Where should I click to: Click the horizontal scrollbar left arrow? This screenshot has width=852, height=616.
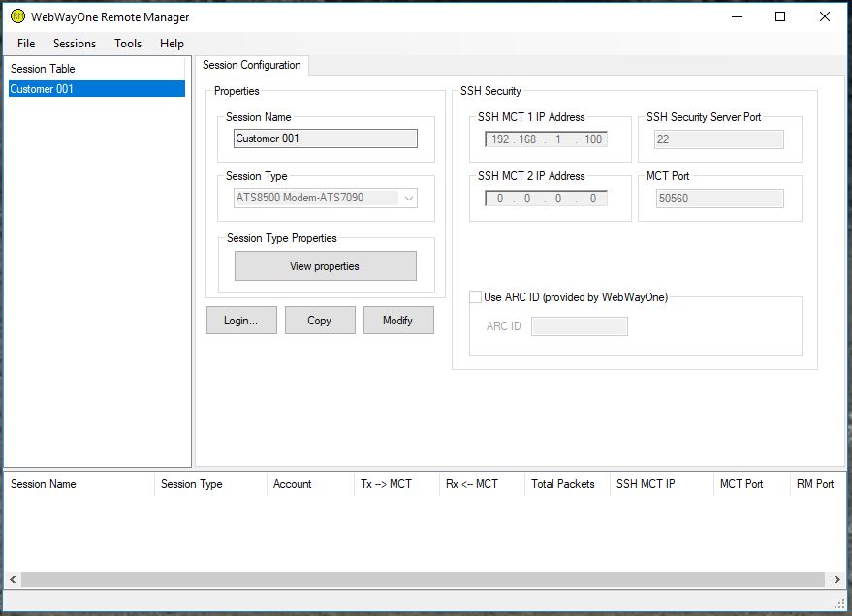pyautogui.click(x=13, y=579)
